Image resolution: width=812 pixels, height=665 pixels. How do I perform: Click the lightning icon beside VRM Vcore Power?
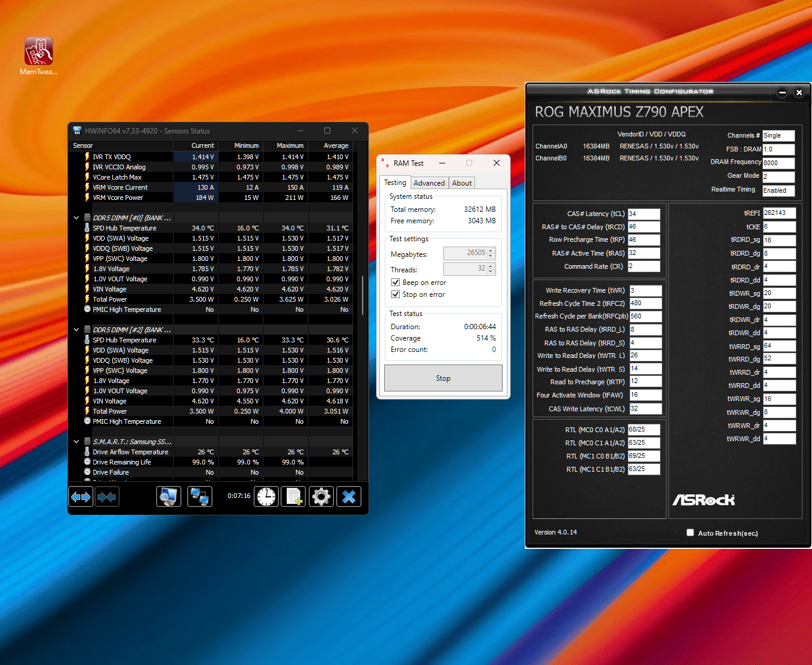click(87, 198)
